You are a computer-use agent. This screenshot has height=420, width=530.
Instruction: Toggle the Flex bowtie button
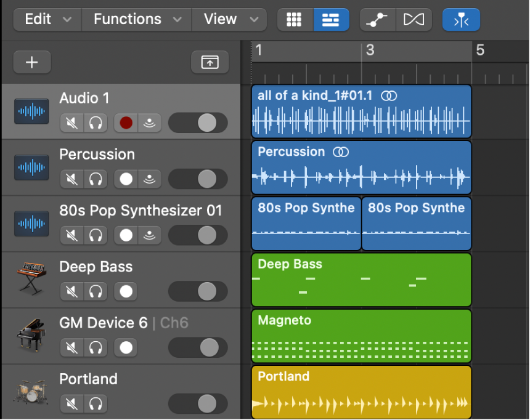coord(412,20)
